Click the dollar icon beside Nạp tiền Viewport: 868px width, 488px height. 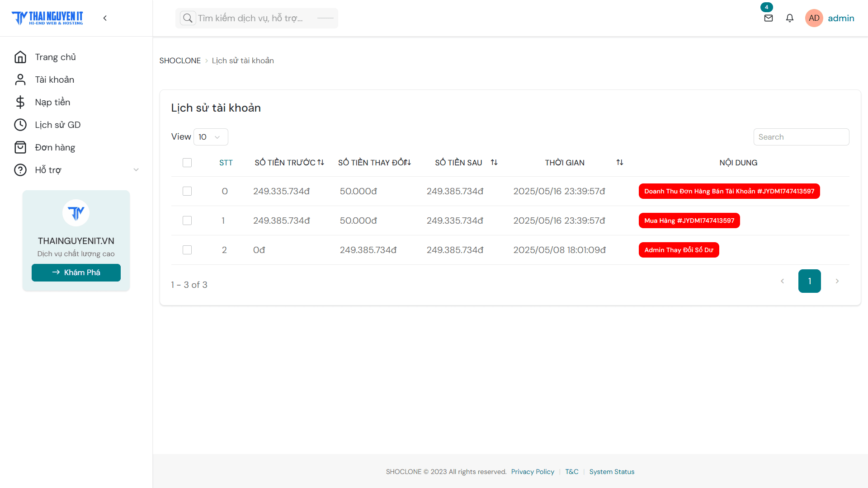pyautogui.click(x=20, y=102)
